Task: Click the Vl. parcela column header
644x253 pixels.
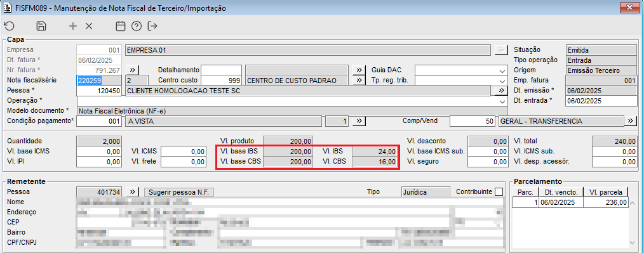Action: [606, 192]
